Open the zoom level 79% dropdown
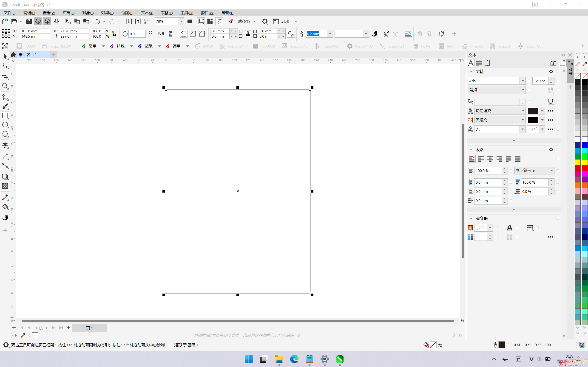Image resolution: width=588 pixels, height=367 pixels. coord(181,21)
